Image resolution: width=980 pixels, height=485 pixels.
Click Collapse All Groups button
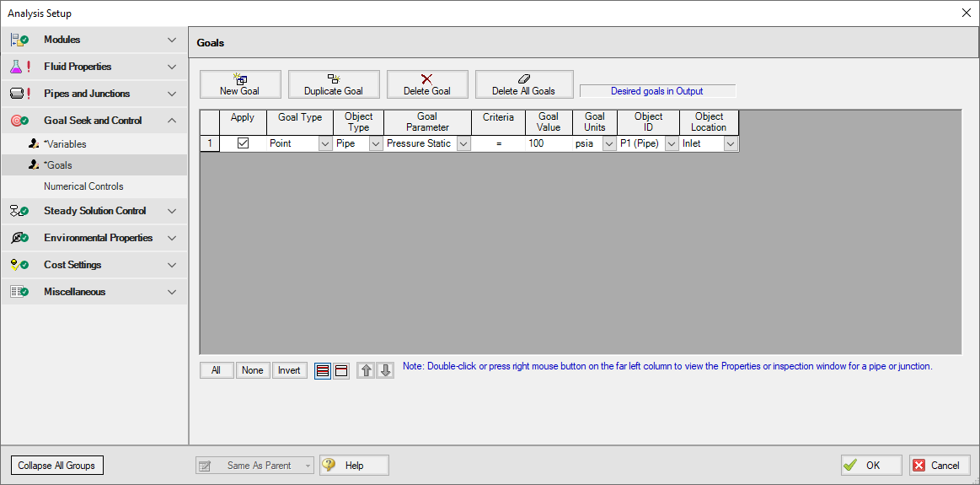click(56, 466)
